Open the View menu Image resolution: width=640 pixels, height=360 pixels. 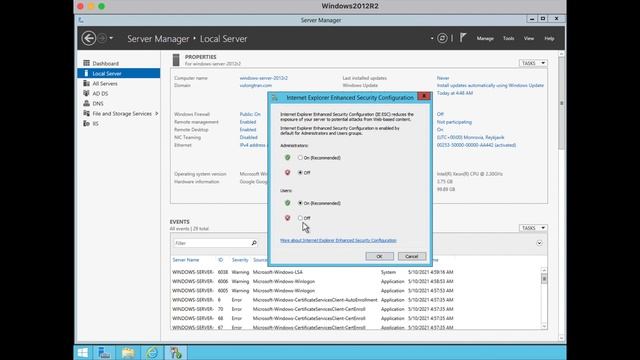(x=529, y=38)
